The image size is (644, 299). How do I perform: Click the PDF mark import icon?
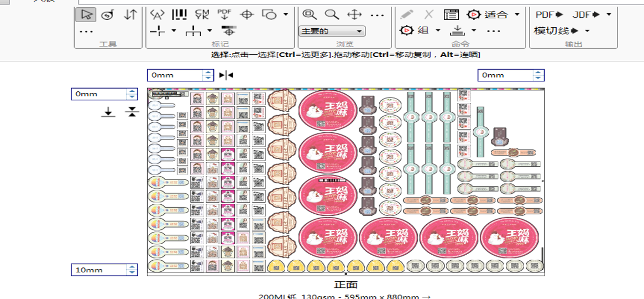click(224, 14)
